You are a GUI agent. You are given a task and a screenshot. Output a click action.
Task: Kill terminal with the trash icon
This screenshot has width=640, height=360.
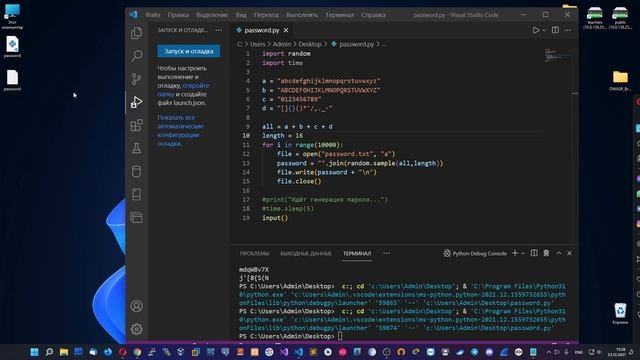tap(546, 253)
